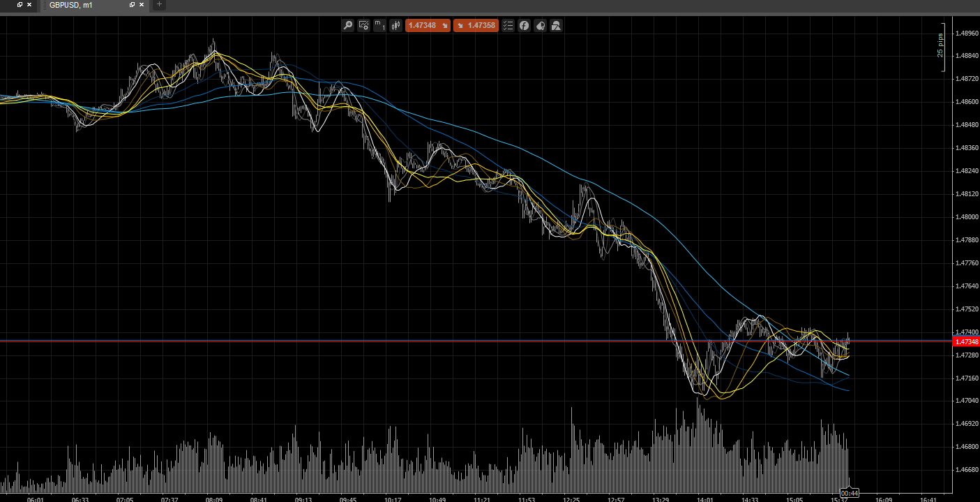Click the red 1.47348 current price label
The image size is (980, 502).
tap(966, 341)
